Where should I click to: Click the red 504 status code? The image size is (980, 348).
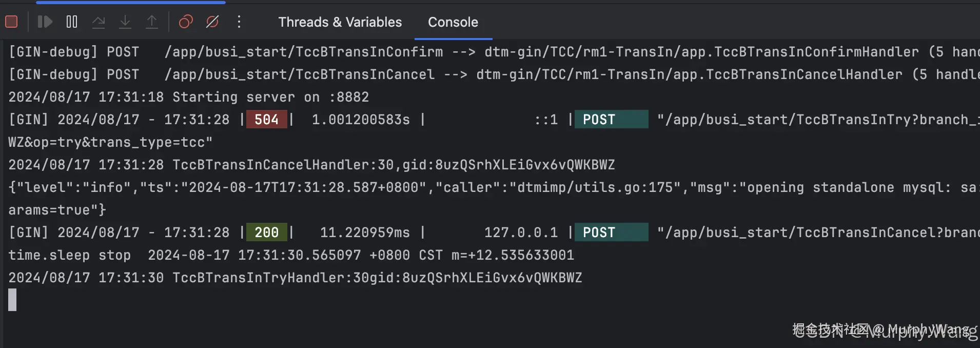click(266, 120)
